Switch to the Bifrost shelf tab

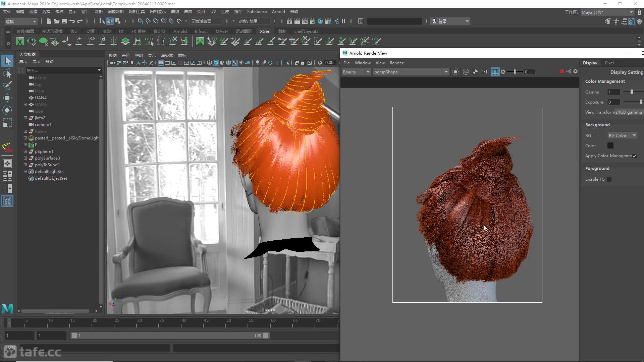point(201,31)
